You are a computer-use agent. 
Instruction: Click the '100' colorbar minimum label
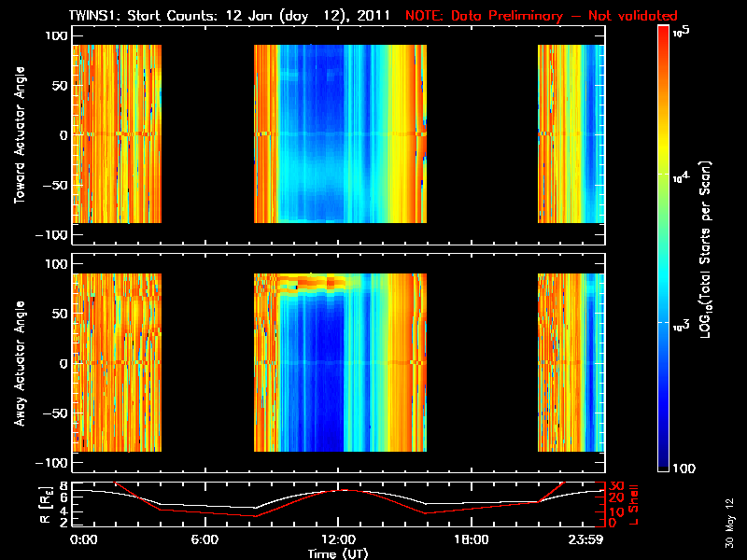click(684, 469)
